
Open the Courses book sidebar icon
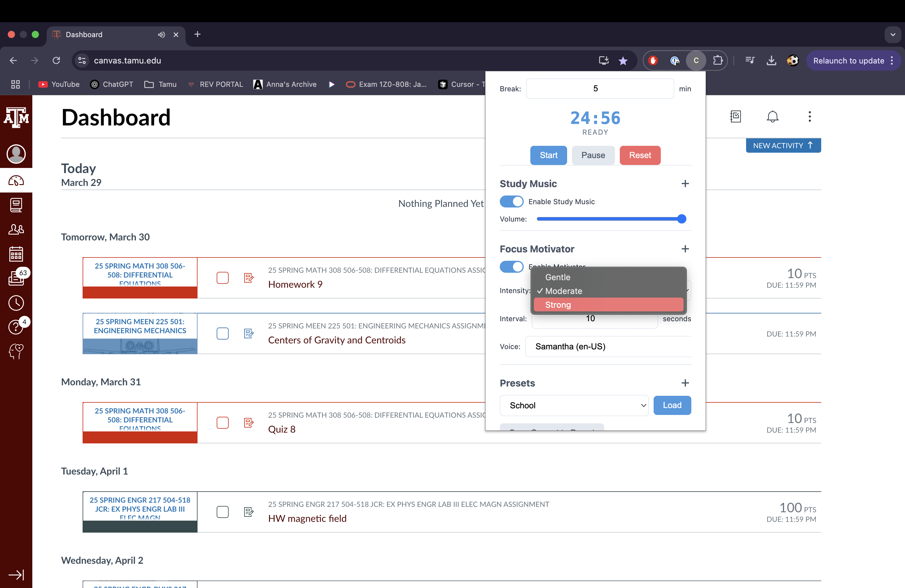click(16, 205)
